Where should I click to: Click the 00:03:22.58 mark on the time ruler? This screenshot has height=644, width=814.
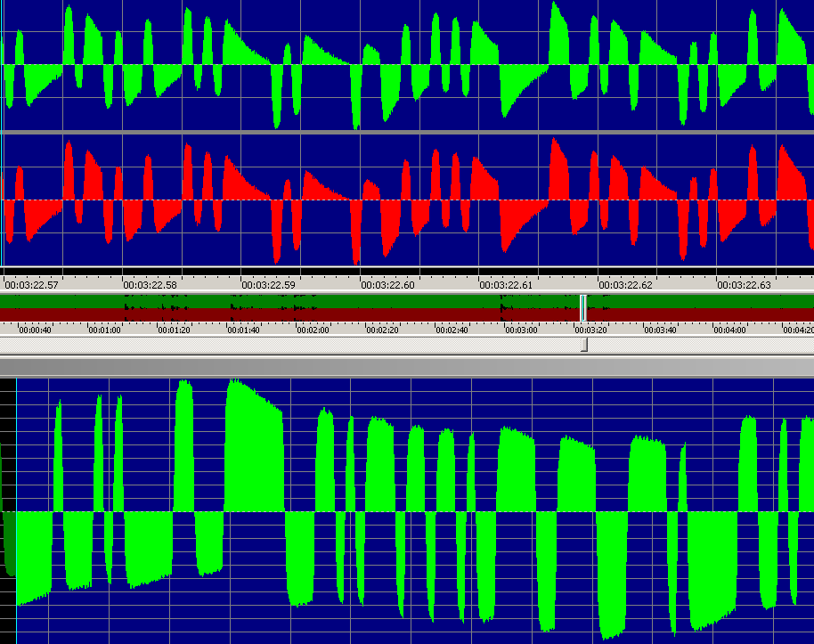click(150, 285)
